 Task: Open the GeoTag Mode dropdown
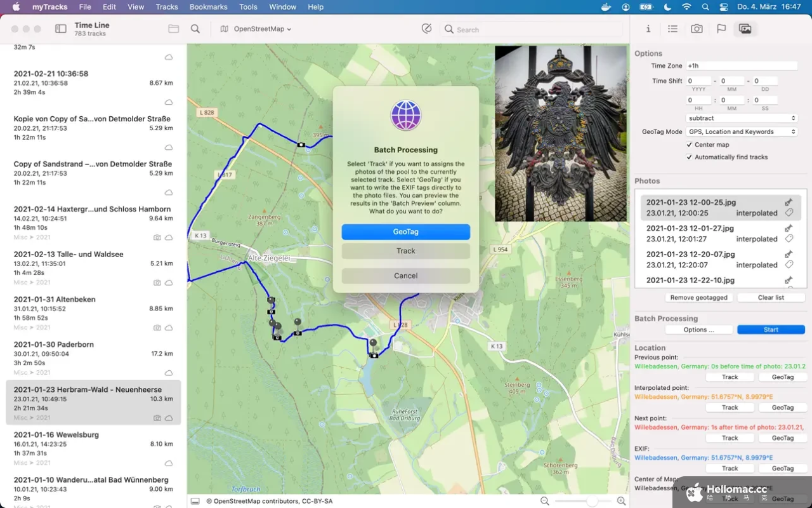coord(742,131)
